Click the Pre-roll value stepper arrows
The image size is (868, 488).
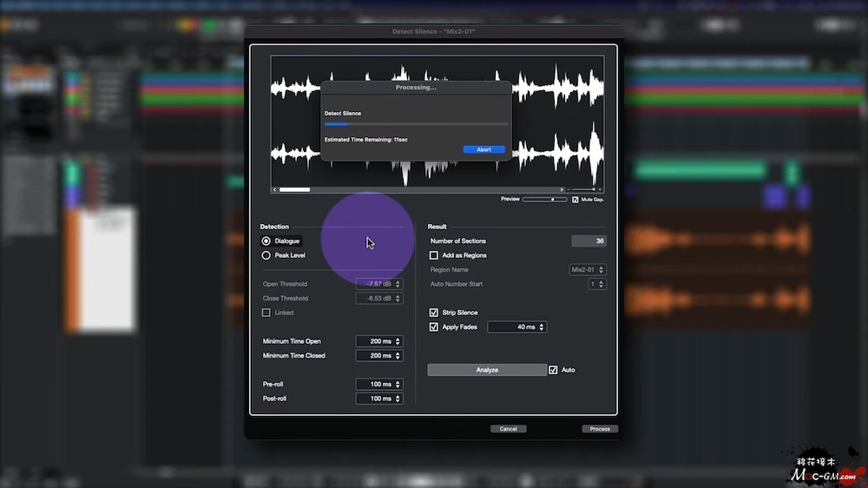click(398, 384)
